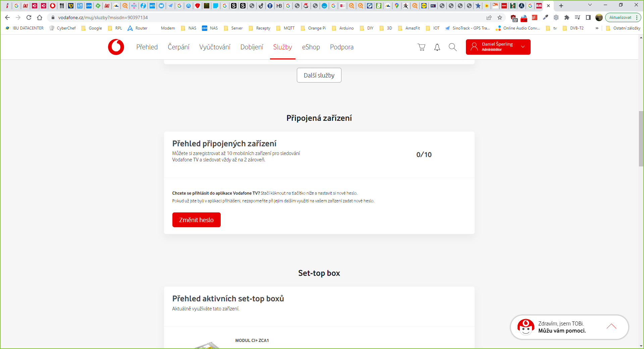Open the IOT bookmarks folder
This screenshot has height=349, width=644.
(x=433, y=28)
